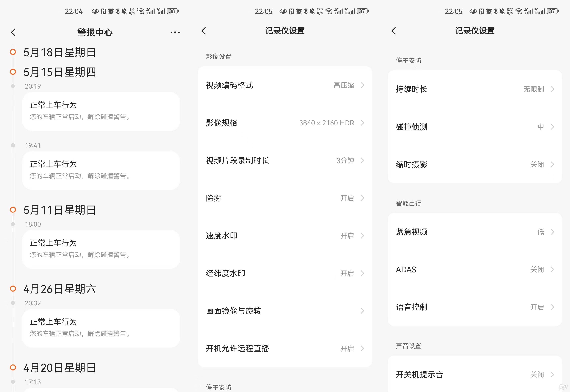This screenshot has width=570, height=392.
Task: Open the 20:19 正常上车行为 alert card
Action: click(101, 111)
